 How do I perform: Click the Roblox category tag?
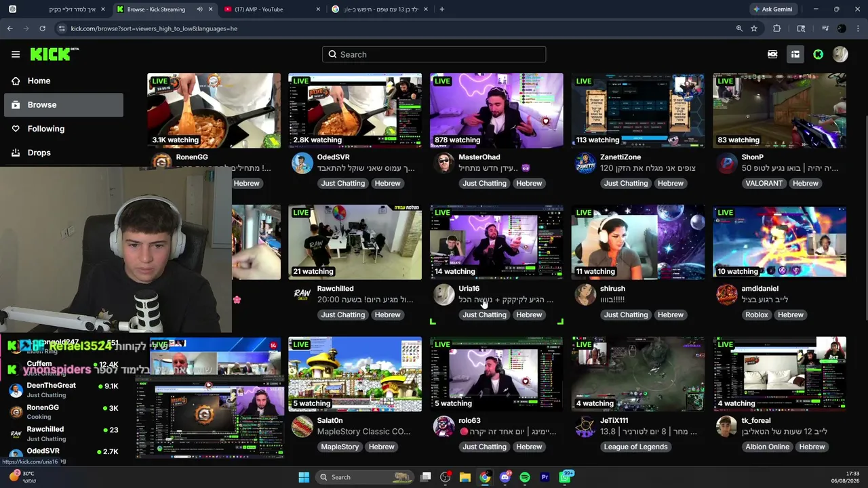click(757, 314)
